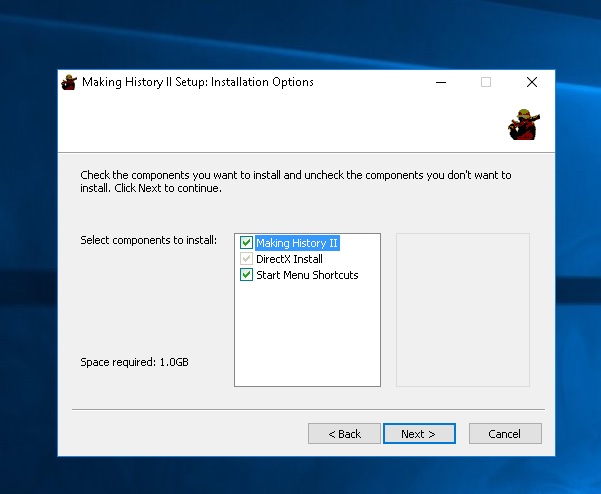Continue with the Next button
This screenshot has height=494, width=601.
(419, 433)
